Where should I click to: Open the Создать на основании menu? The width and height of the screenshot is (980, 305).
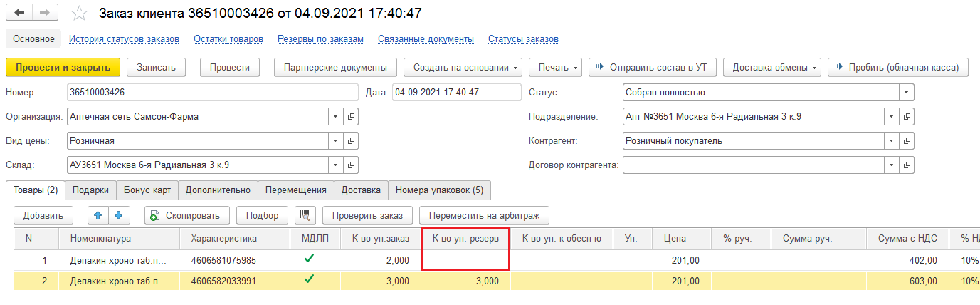[463, 67]
